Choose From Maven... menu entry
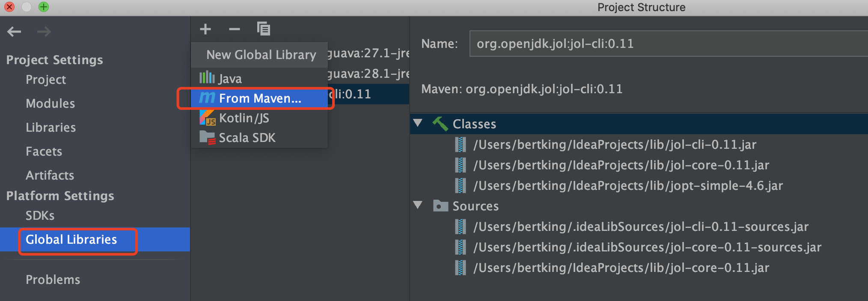Screen dimensions: 868x301 (x=259, y=98)
